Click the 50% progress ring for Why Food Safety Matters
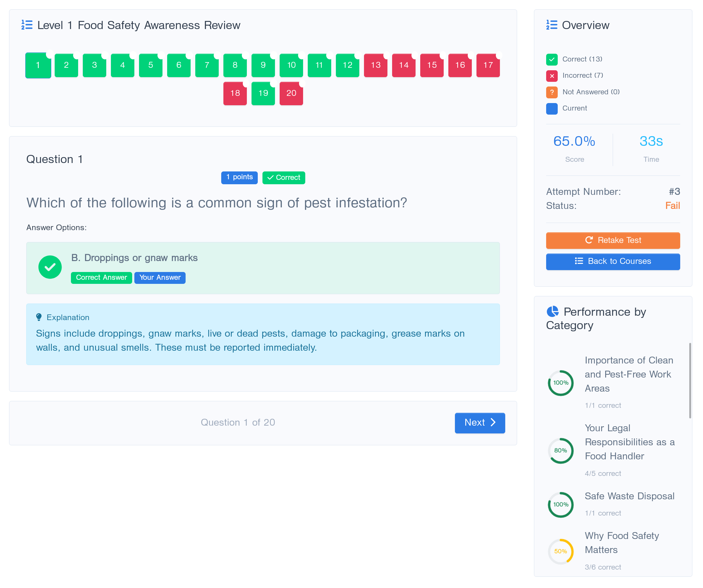 pyautogui.click(x=561, y=551)
